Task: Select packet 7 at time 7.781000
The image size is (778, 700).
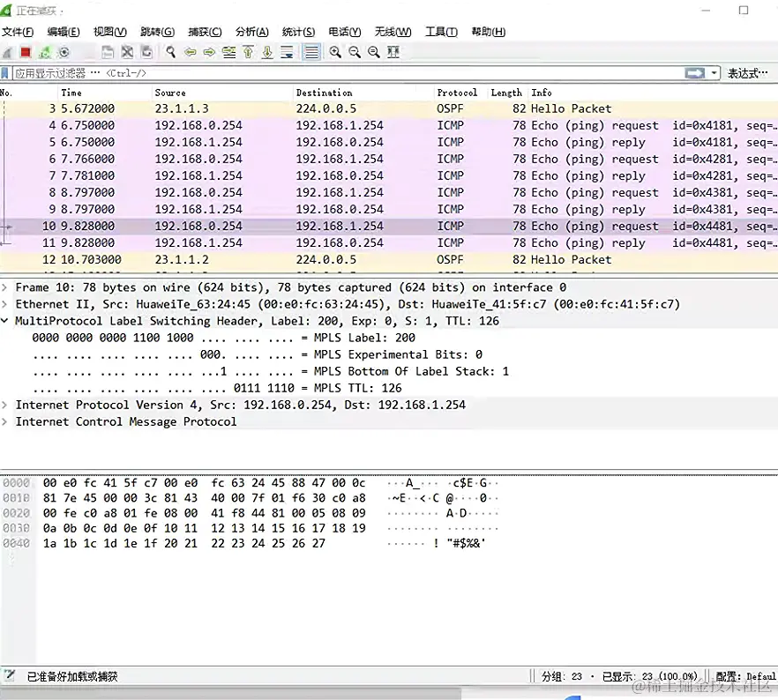Action: coord(389,176)
